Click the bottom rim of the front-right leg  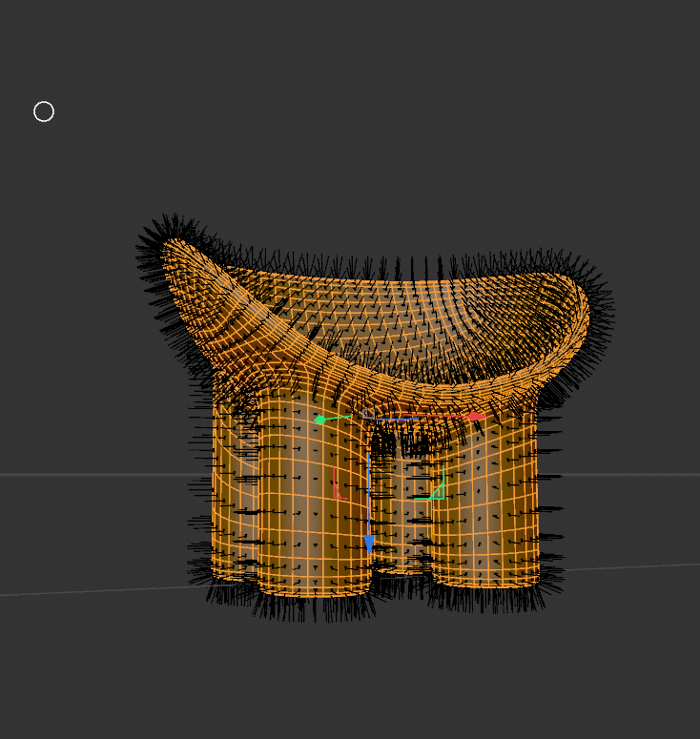486,582
